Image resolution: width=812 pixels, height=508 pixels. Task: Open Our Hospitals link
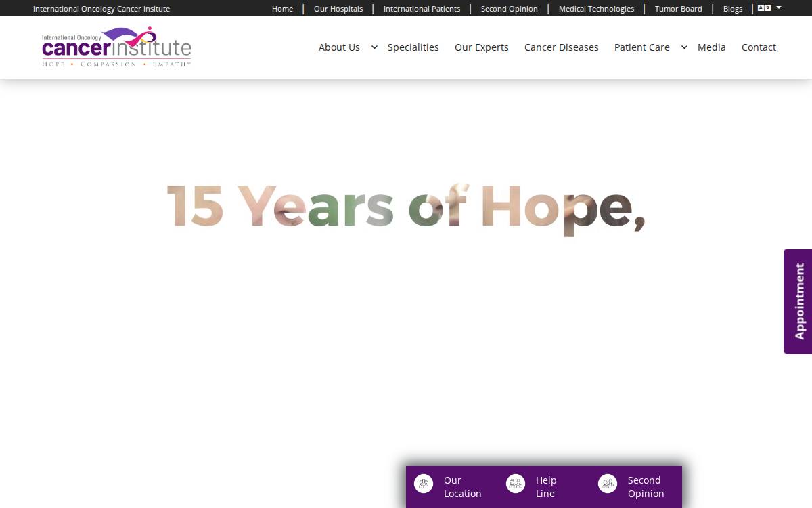(338, 9)
